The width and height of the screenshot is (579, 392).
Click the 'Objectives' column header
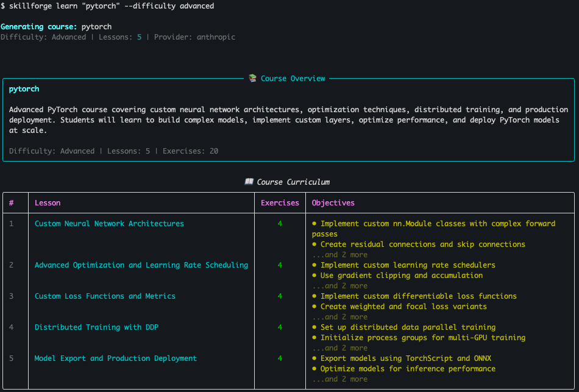(x=333, y=203)
